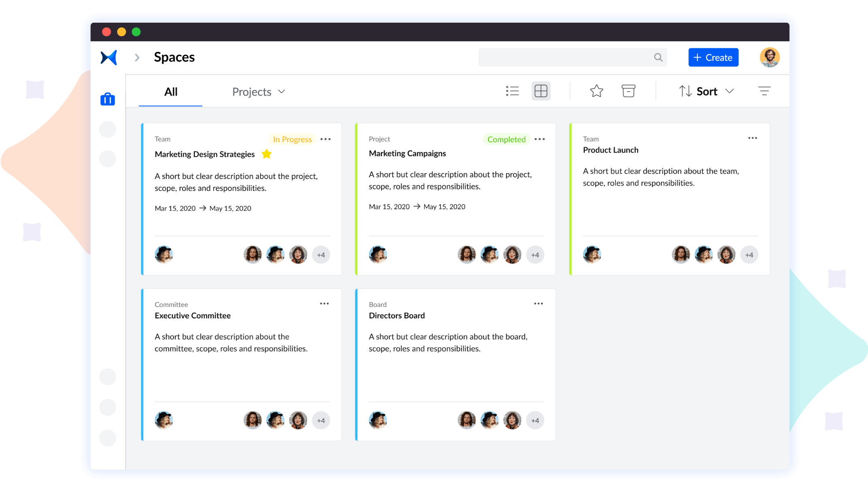Select the All tab
This screenshot has width=868, height=492.
coord(171,92)
